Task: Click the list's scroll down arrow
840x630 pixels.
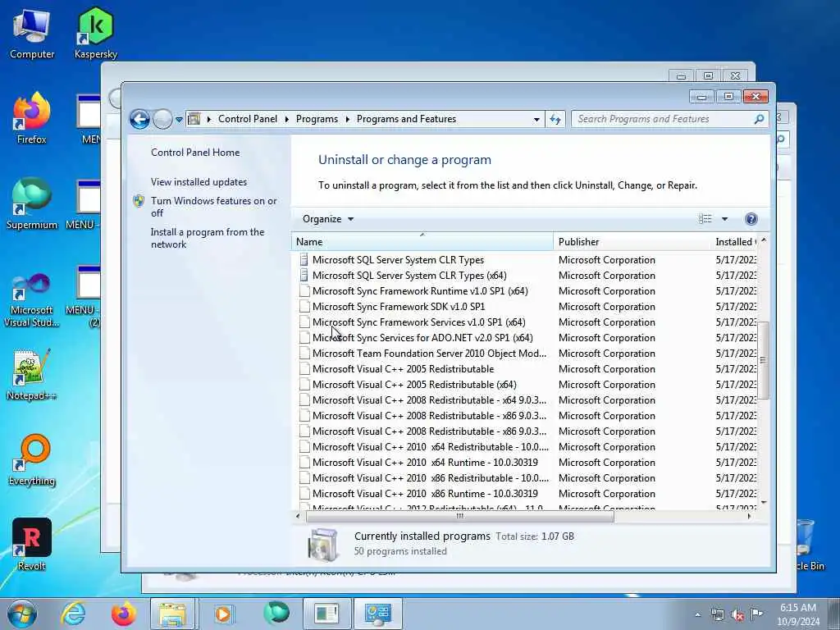Action: point(764,502)
